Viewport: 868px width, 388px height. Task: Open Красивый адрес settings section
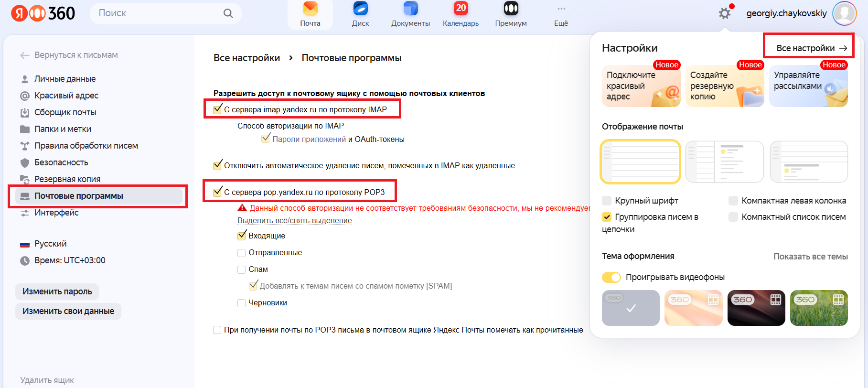click(66, 96)
